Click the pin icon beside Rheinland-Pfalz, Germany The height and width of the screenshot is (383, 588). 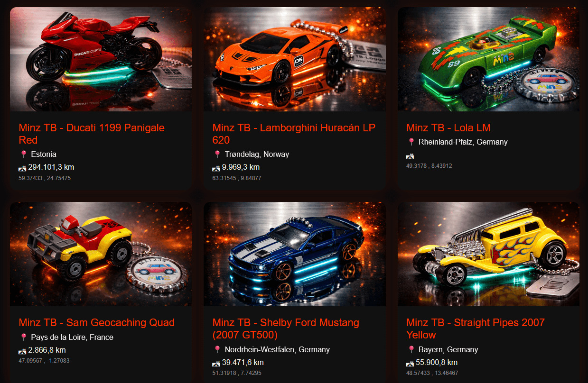coord(411,142)
